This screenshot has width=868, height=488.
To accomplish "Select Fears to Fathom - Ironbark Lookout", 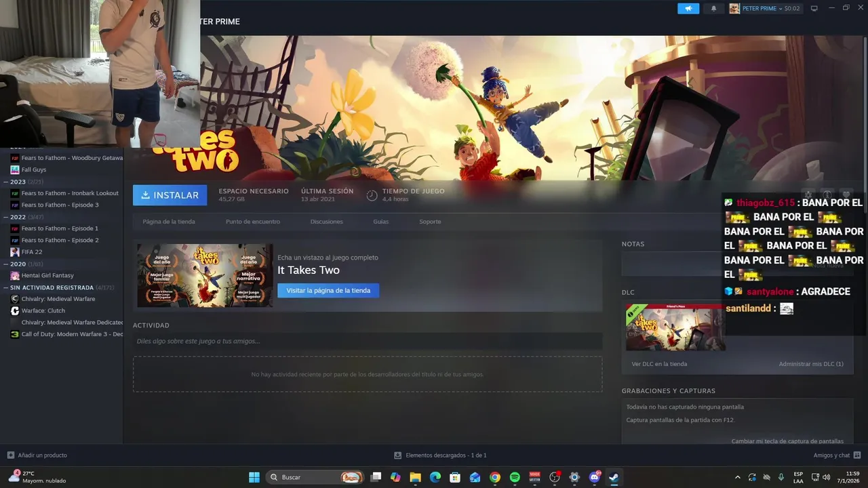I will click(x=64, y=193).
